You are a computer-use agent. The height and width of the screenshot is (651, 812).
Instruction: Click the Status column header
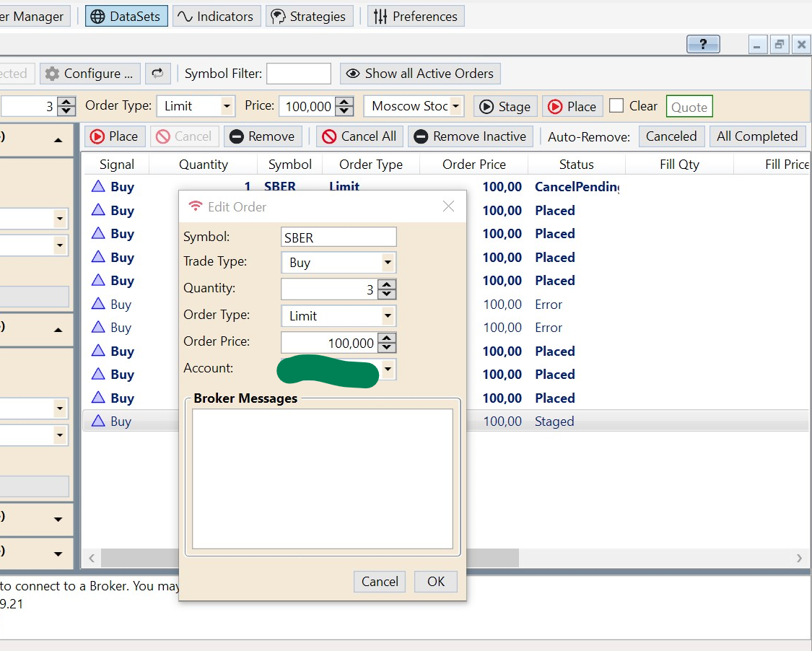576,165
